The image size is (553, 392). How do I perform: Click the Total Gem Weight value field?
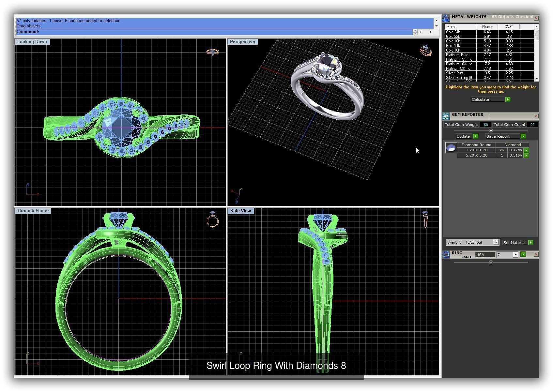[485, 125]
